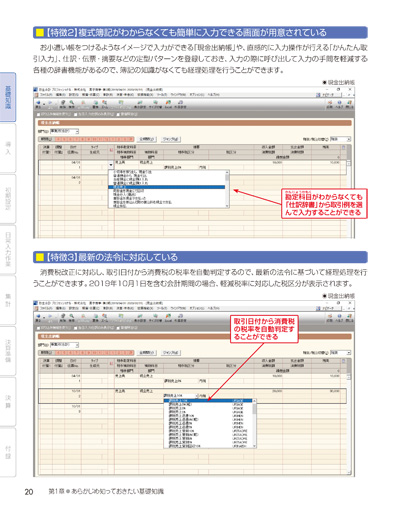Click the 表示設定 icon in the 特徴3 screenshot toolbar
Screen dimensions: 400x510
(140, 317)
